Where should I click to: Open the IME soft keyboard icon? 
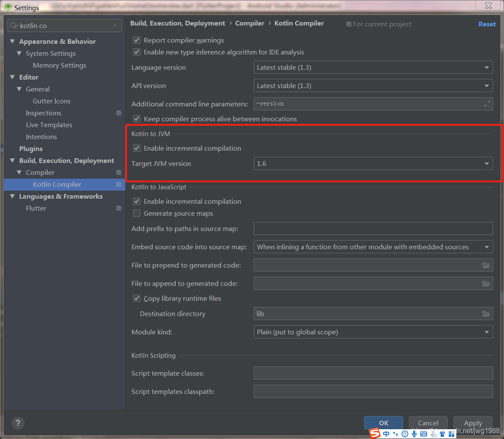point(424,434)
